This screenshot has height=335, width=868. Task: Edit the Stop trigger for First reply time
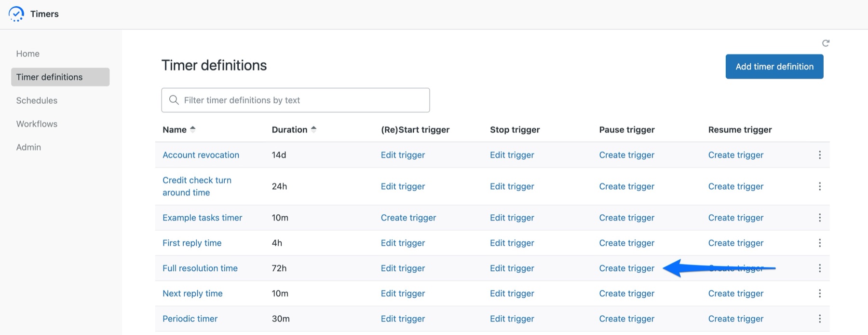(x=512, y=243)
